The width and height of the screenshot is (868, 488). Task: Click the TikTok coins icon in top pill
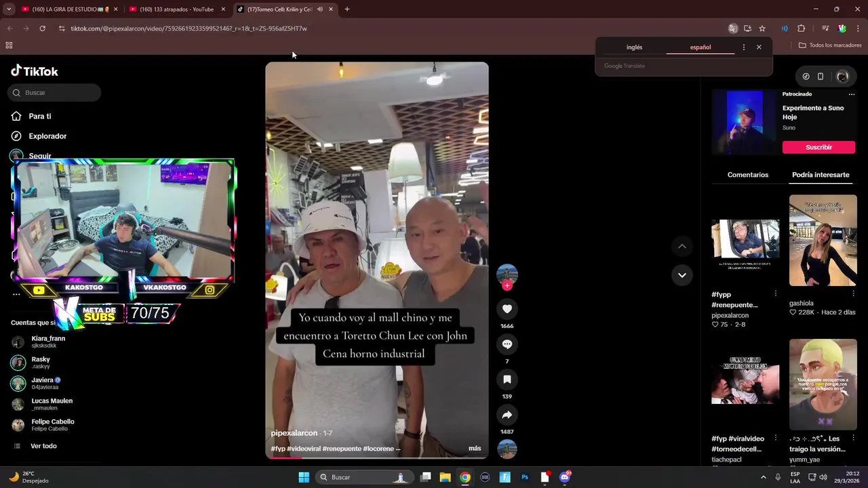click(806, 77)
